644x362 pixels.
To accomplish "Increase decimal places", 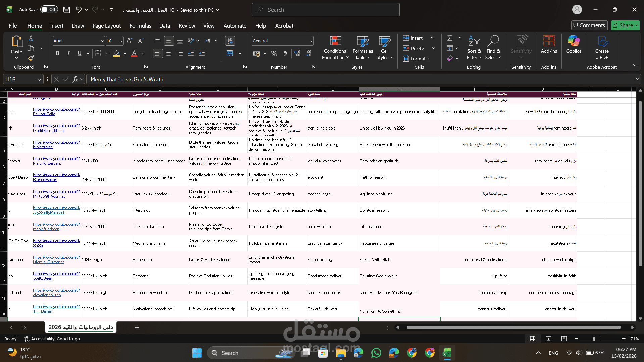I will pyautogui.click(x=297, y=53).
